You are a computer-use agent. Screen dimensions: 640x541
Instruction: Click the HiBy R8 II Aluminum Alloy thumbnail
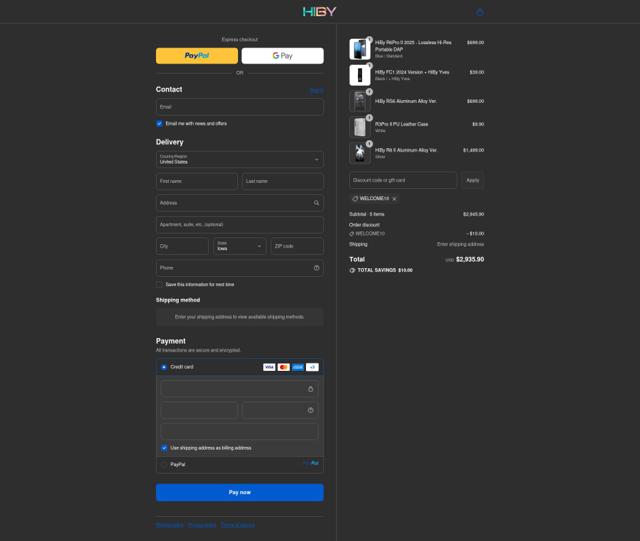(x=360, y=153)
